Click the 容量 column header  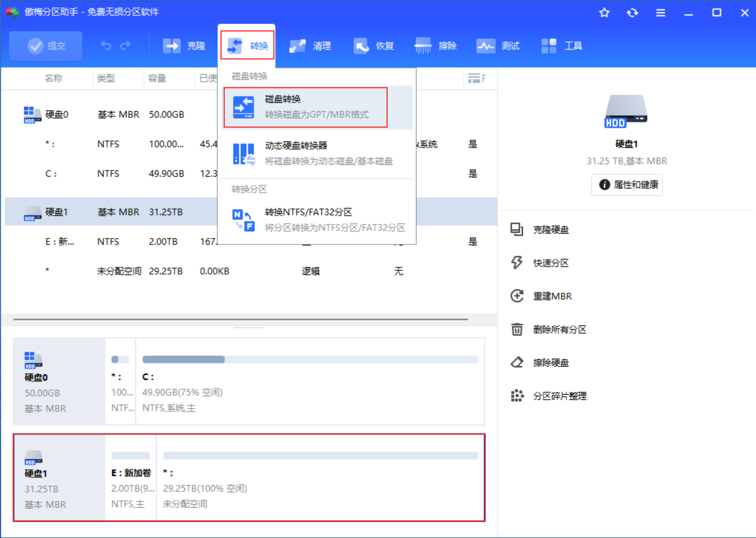coord(157,78)
